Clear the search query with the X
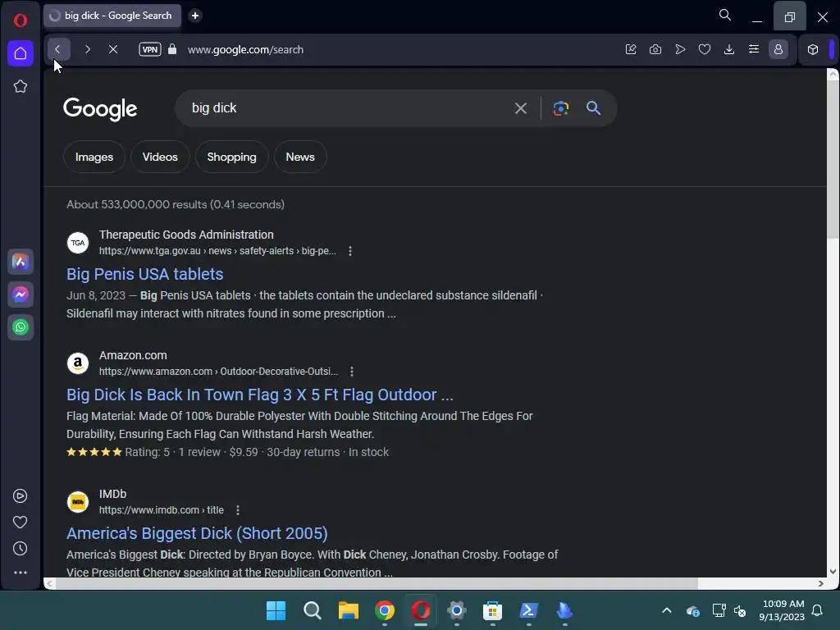 click(521, 108)
